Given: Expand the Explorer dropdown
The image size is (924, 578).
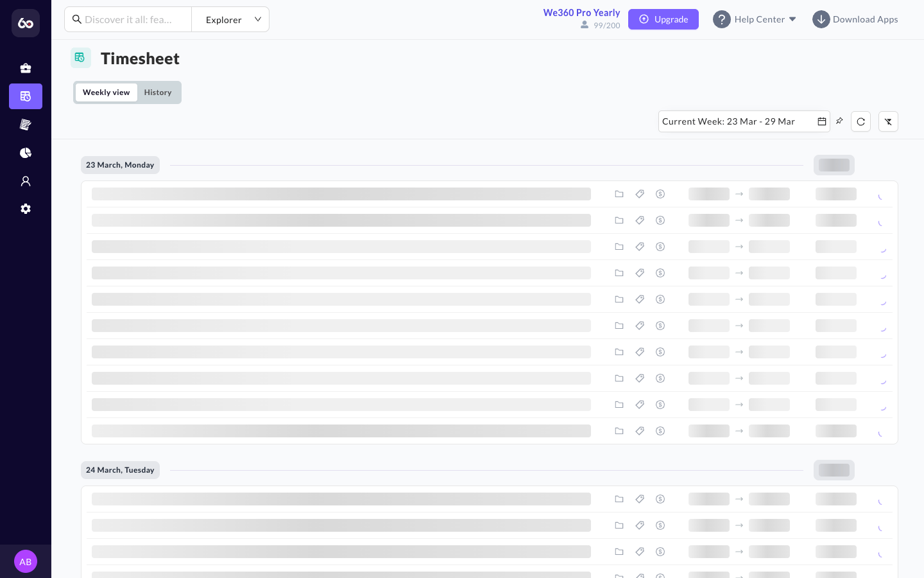Looking at the screenshot, I should tap(230, 19).
